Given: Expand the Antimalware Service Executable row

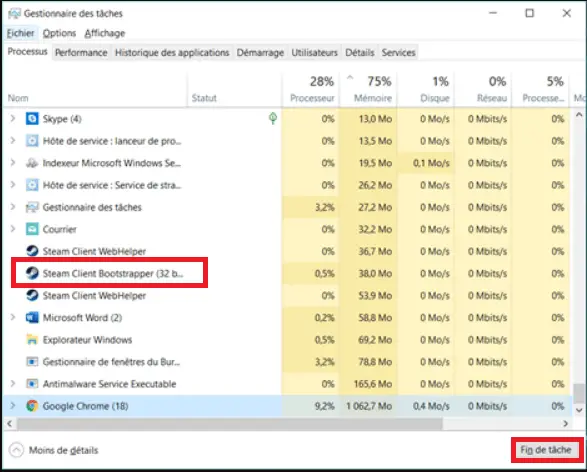Looking at the screenshot, I should (13, 384).
